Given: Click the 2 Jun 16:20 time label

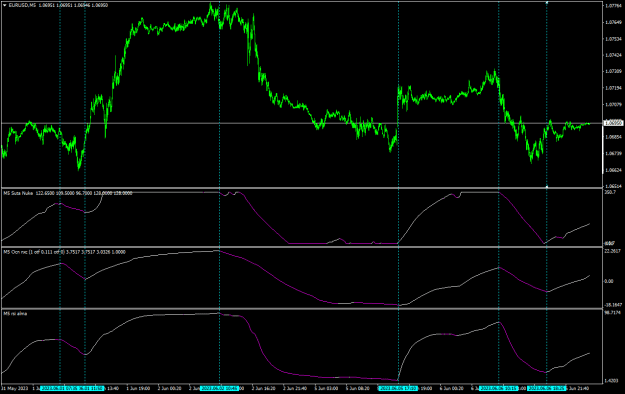Looking at the screenshot, I should tap(263, 388).
